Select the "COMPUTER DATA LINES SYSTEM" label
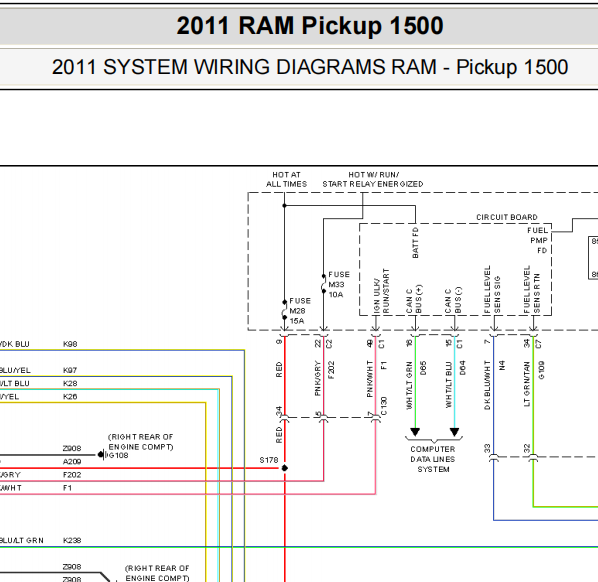This screenshot has height=582, width=598. [433, 459]
